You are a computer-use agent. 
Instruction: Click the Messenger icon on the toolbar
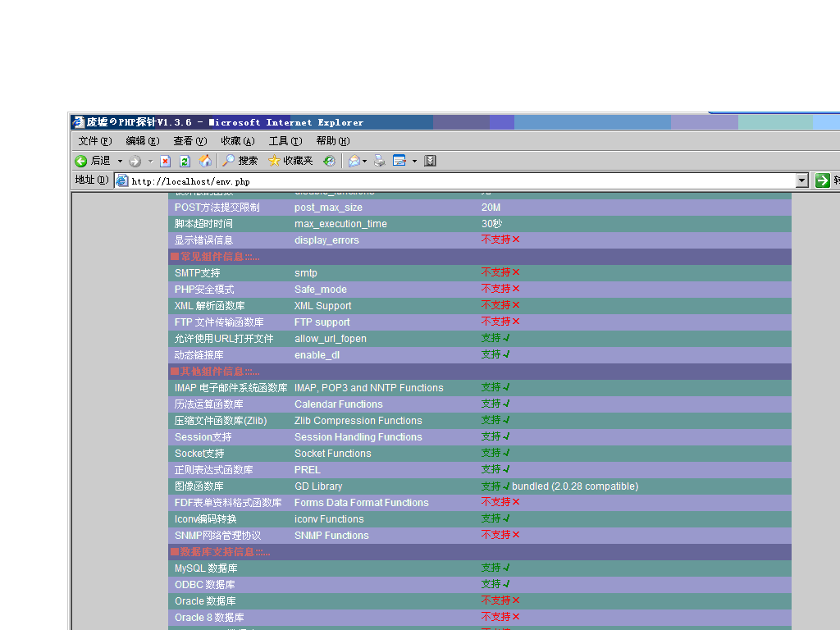(x=430, y=160)
